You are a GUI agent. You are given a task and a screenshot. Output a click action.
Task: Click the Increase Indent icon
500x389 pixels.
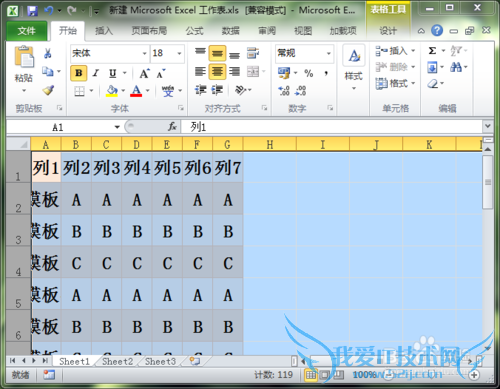click(217, 90)
